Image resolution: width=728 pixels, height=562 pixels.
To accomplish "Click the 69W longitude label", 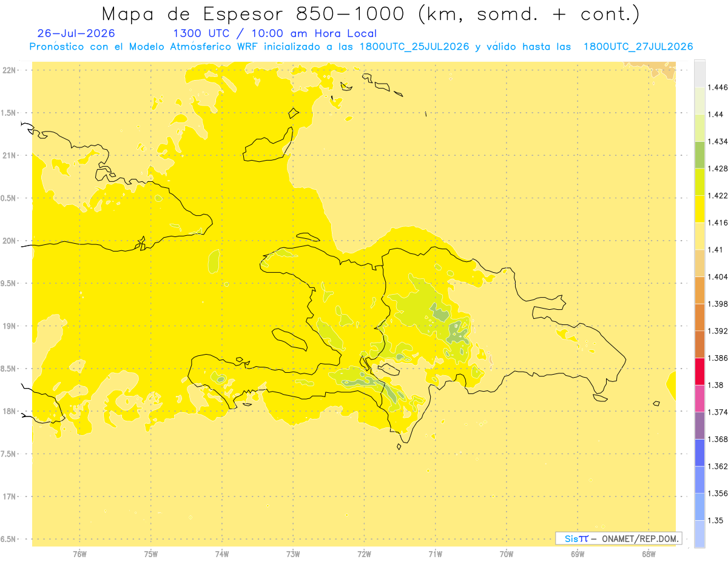I will tap(578, 554).
